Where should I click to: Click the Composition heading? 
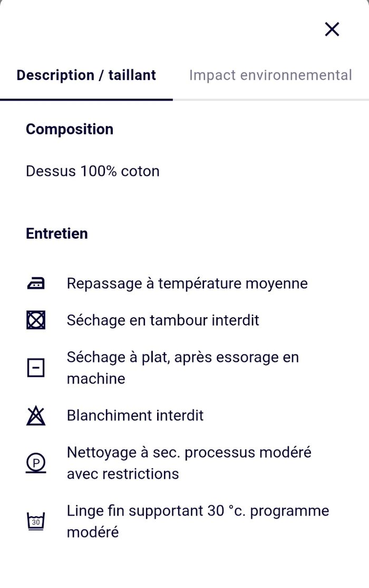[x=70, y=129]
